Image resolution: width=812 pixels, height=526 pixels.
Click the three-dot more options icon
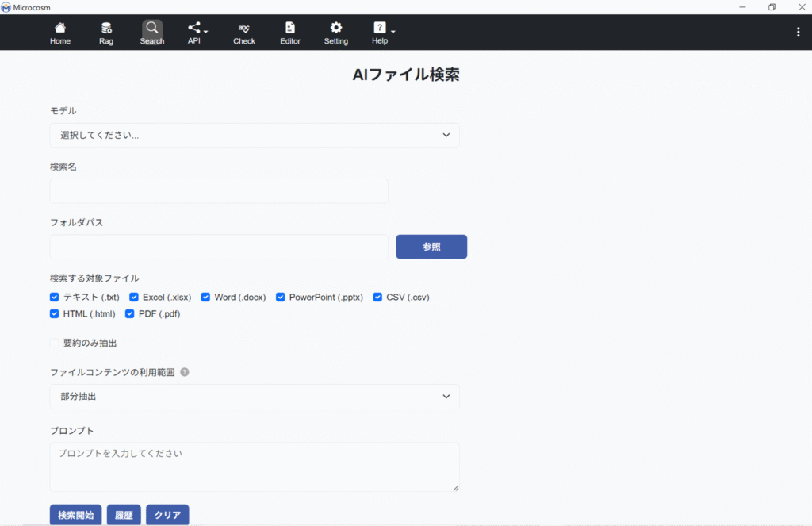[x=798, y=32]
